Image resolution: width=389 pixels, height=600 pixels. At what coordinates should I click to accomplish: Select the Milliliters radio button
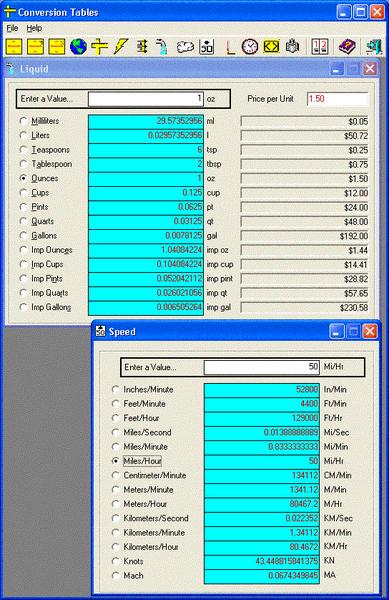(x=23, y=121)
